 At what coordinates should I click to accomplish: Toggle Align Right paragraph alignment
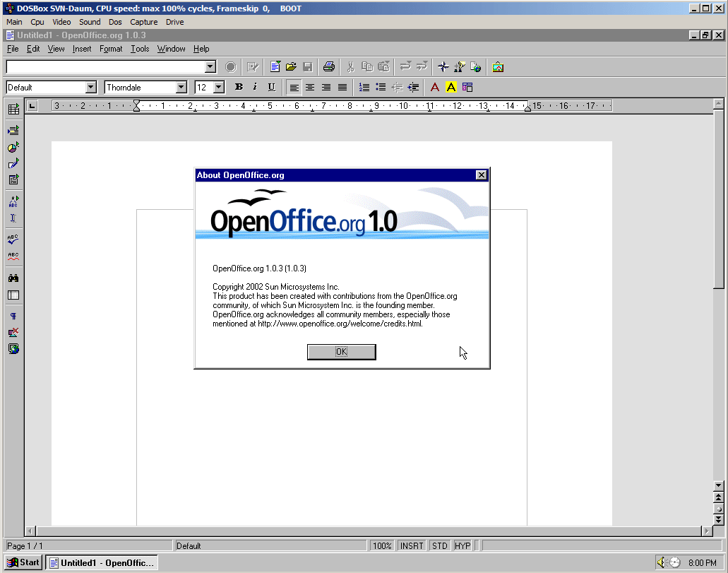(326, 88)
